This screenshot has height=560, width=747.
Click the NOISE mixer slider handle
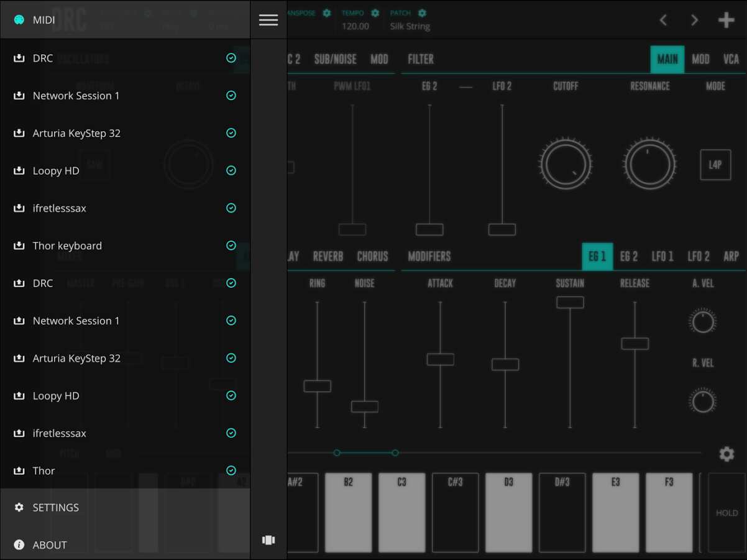364,406
